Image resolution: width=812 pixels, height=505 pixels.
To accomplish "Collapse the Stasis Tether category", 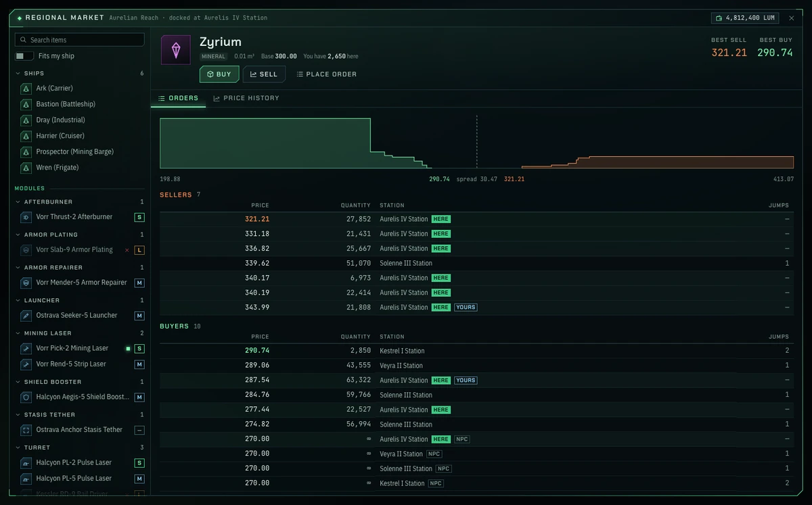I will [80, 414].
